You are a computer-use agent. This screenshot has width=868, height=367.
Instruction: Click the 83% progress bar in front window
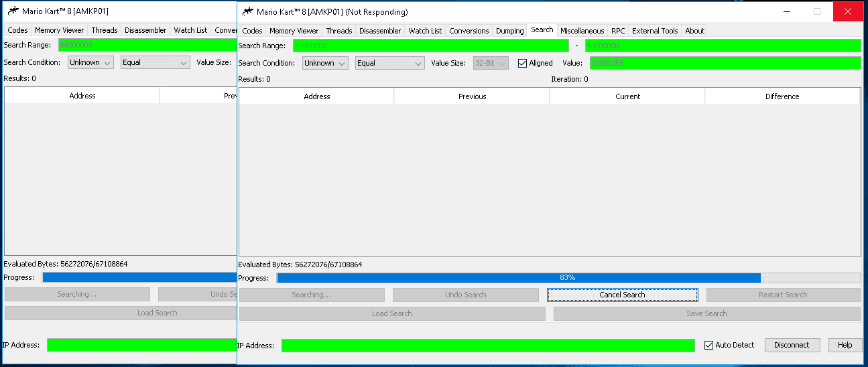point(568,277)
